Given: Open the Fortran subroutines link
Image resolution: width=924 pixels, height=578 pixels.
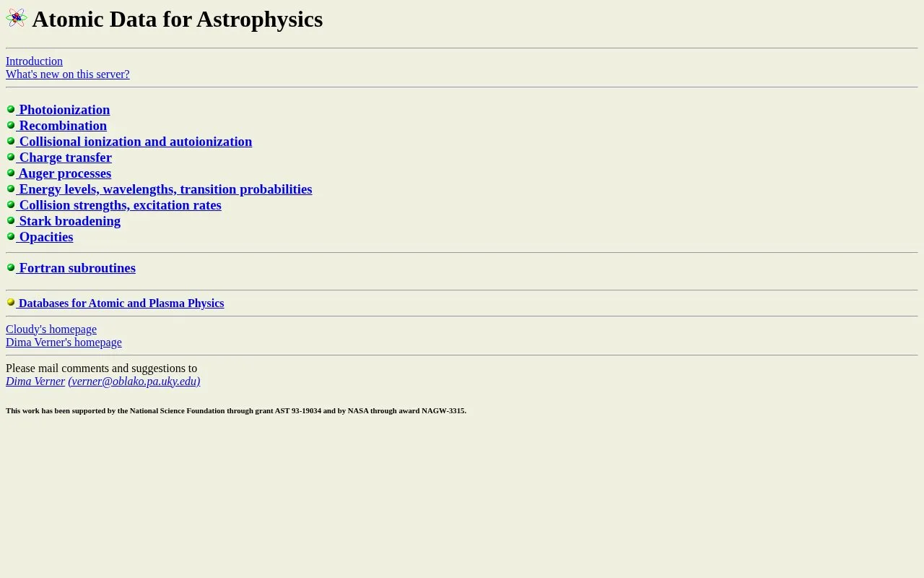Looking at the screenshot, I should coord(77,268).
